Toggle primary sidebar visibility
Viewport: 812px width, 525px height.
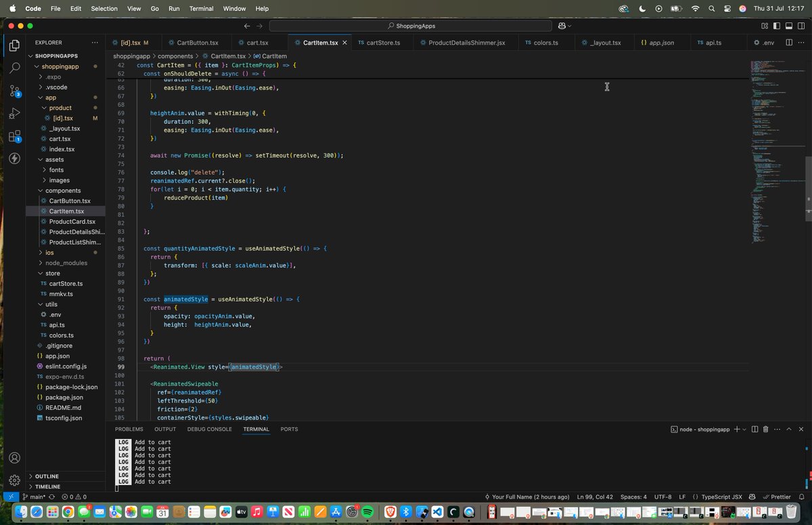[777, 26]
